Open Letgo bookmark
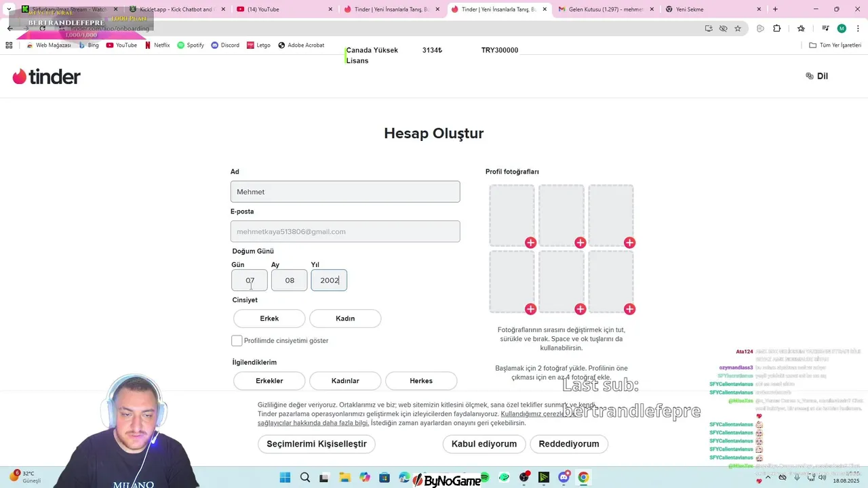 (258, 45)
